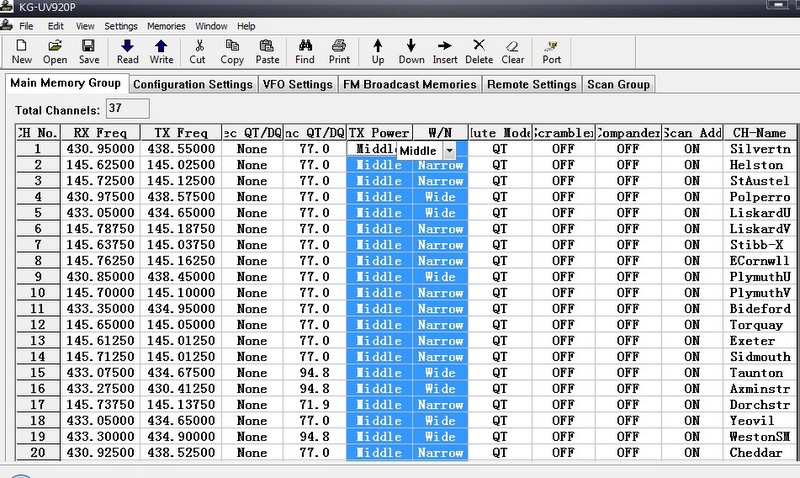Screen dimensions: 800x478
Task: Toggle Scan Add ON for Helston channel
Action: pos(692,165)
